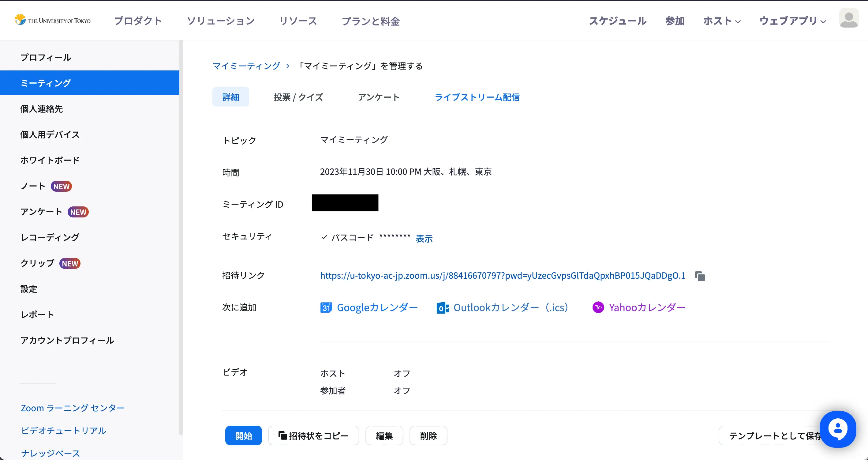Click the Yahoo calendar icon
868x460 pixels.
(598, 307)
